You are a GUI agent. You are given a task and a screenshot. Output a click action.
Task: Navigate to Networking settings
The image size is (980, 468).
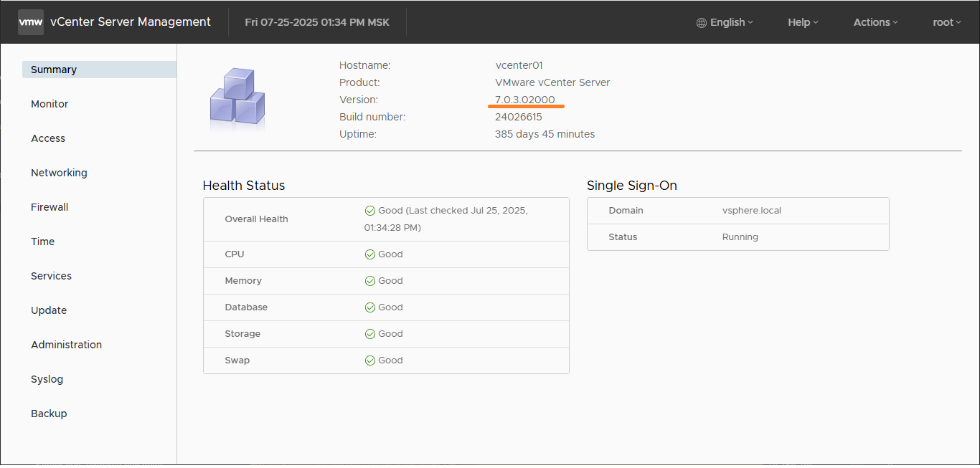[x=59, y=173]
